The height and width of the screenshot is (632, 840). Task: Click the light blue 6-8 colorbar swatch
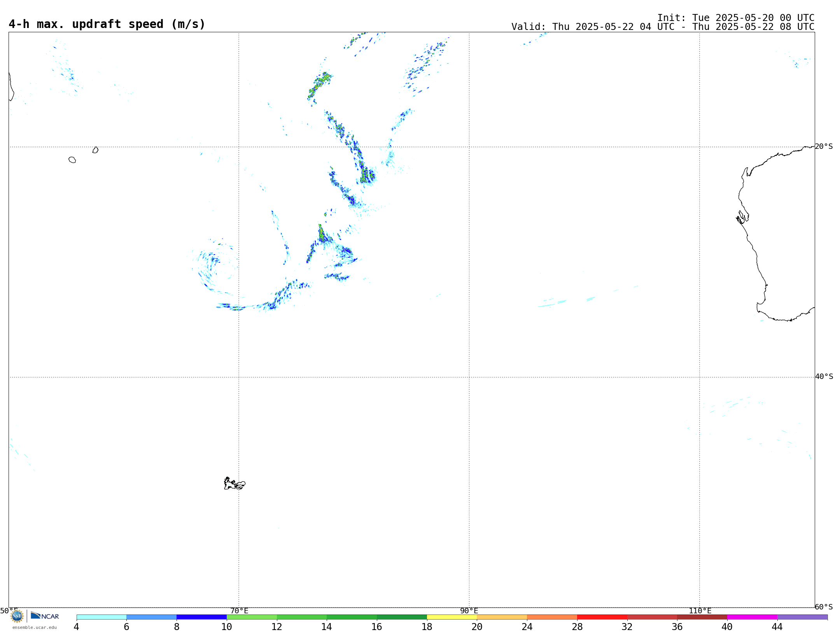152,617
